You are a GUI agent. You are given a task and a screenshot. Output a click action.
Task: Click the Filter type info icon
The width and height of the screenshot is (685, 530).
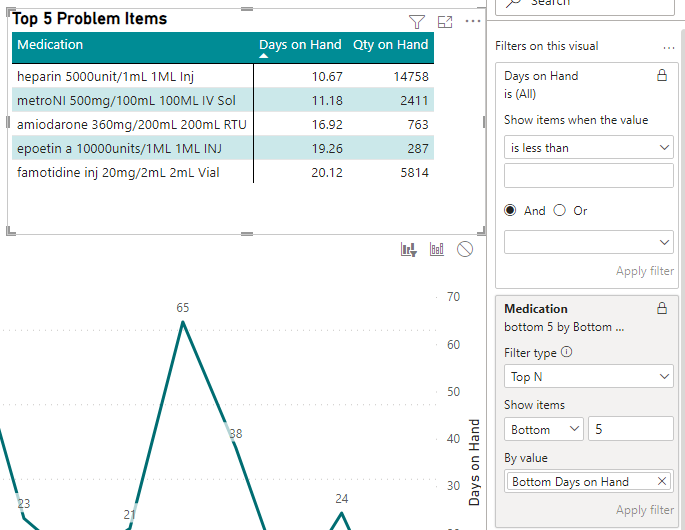pos(566,352)
